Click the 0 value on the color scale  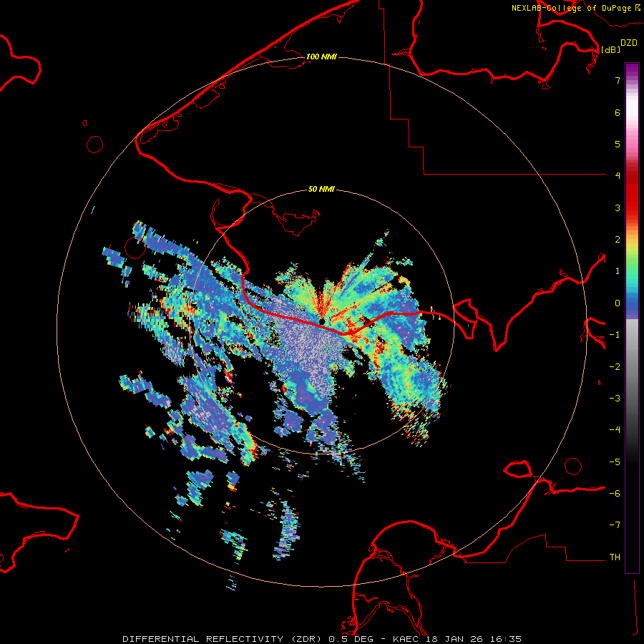[618, 303]
